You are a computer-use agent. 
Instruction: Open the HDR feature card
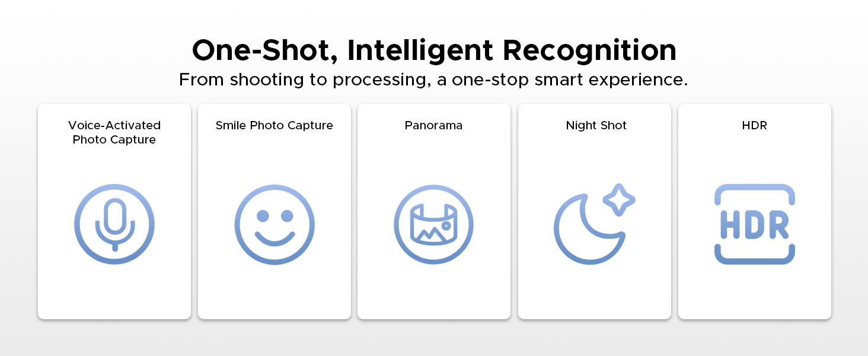click(x=755, y=211)
